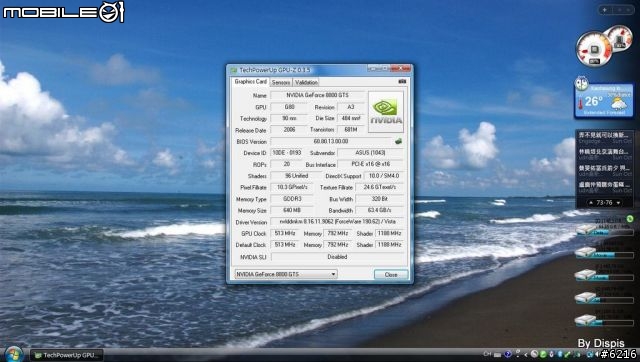640x362 pixels.
Task: Click the Name field NVIDIA GeForce 8800 GTS
Action: pyautogui.click(x=318, y=95)
